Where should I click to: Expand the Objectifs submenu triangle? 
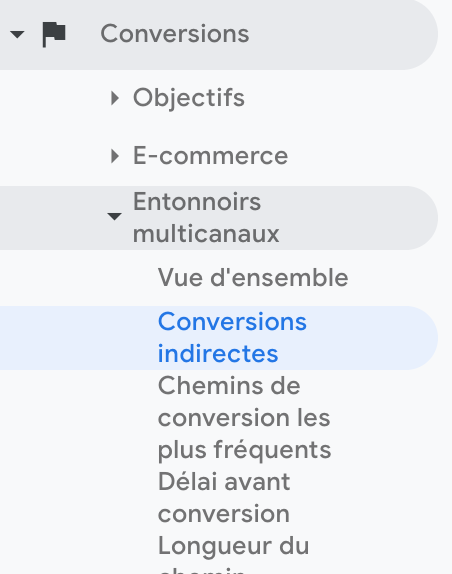click(x=115, y=98)
